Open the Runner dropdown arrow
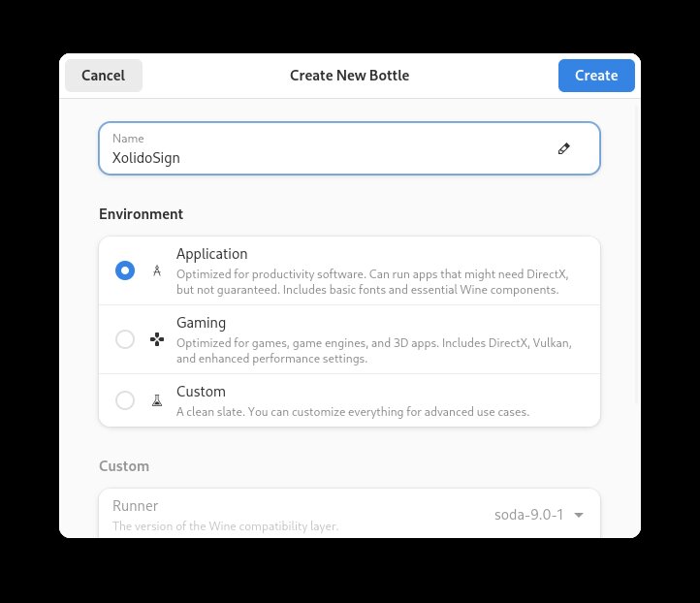Screen dimensions: 700x603 [x=579, y=515]
